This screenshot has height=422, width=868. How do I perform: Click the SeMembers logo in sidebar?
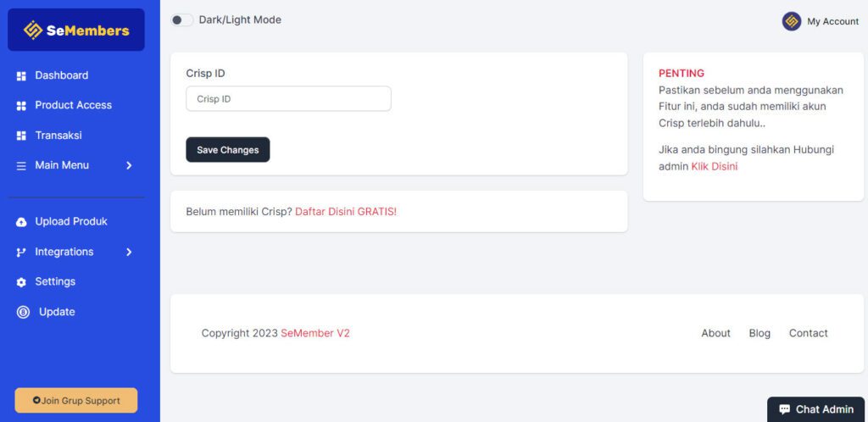76,31
